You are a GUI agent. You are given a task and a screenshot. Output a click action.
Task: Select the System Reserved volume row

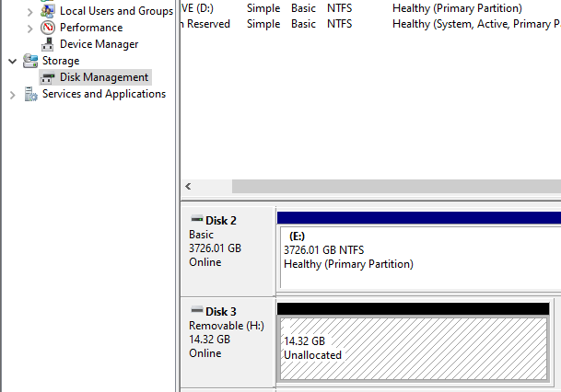[368, 24]
